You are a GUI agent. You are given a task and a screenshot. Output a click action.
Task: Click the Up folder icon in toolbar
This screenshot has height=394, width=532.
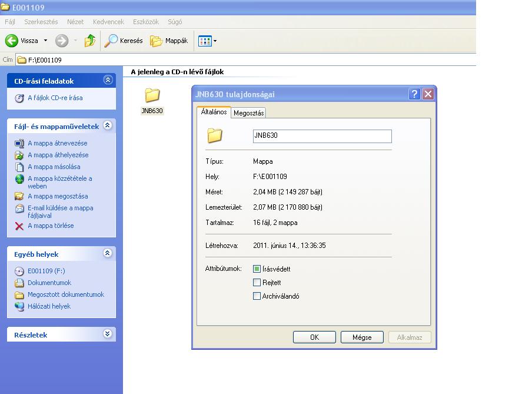[89, 41]
